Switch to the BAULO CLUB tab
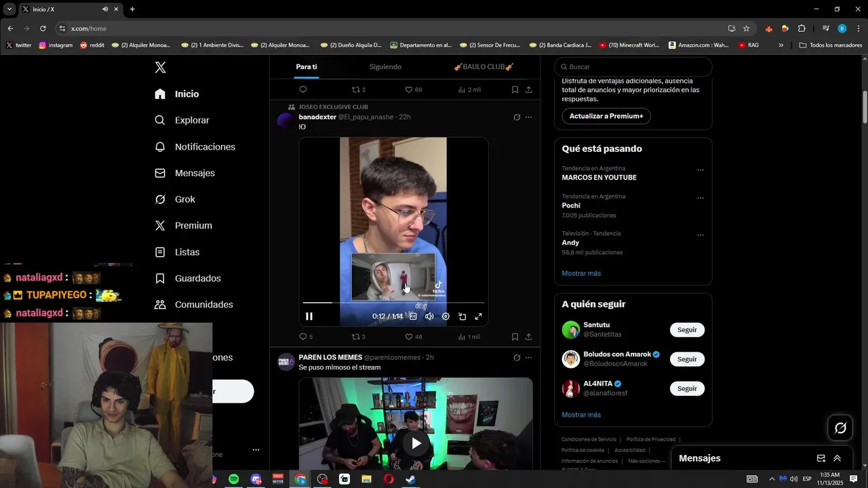The width and height of the screenshot is (868, 488). [x=484, y=66]
